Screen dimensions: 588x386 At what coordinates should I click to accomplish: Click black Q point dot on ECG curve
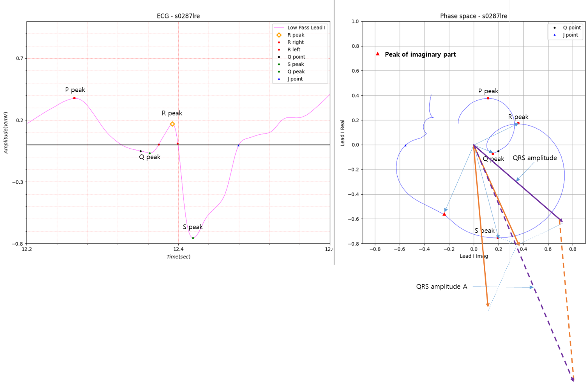pos(140,151)
